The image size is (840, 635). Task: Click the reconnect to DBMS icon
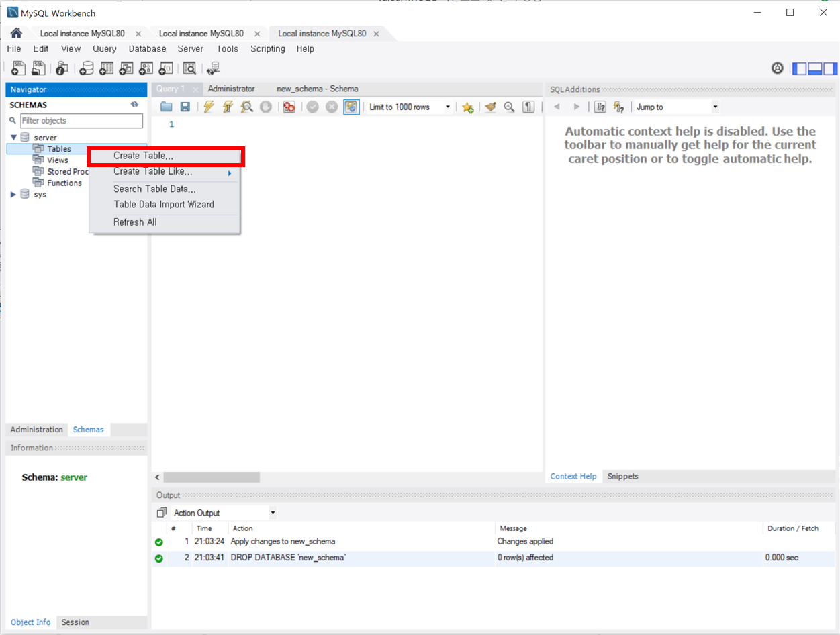pyautogui.click(x=214, y=68)
